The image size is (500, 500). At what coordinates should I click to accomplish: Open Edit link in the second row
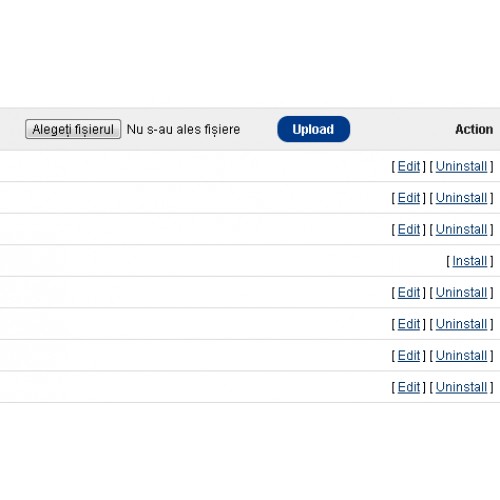pos(409,198)
